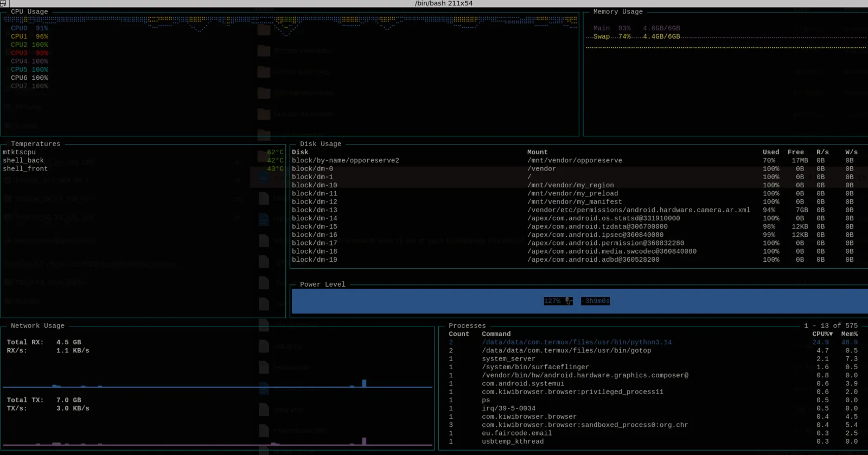Click the CPU0 91% legend entry
The height and width of the screenshot is (455, 868).
point(29,28)
